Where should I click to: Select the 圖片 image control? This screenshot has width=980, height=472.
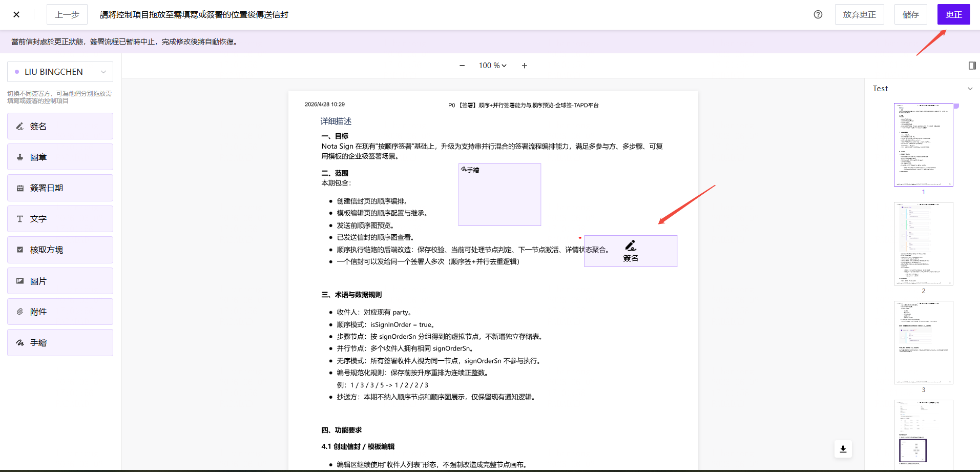pos(60,281)
